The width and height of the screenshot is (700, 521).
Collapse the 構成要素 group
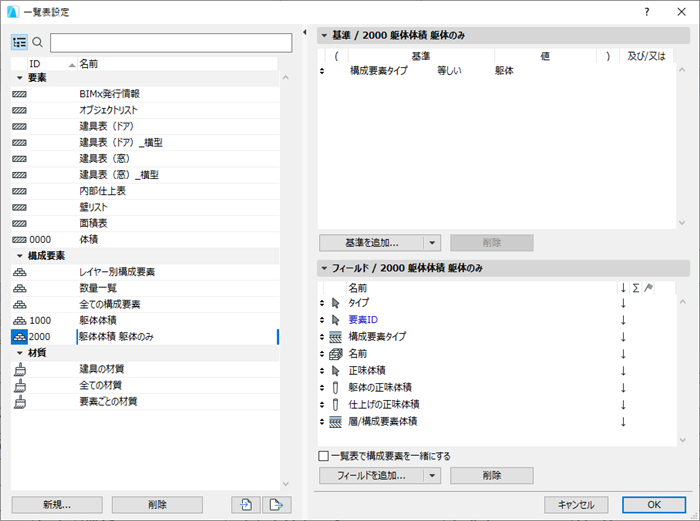19,256
